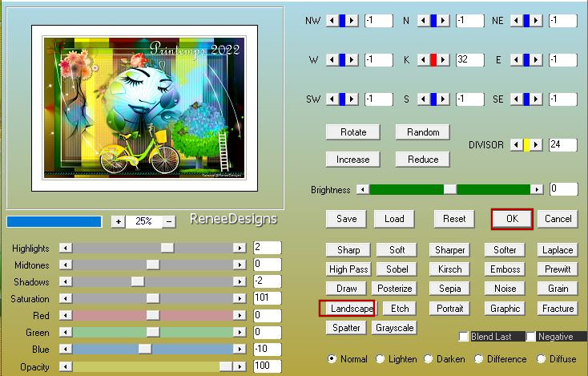Click the Brightness slider left arrow
Image resolution: width=588 pixels, height=376 pixels.
[362, 189]
